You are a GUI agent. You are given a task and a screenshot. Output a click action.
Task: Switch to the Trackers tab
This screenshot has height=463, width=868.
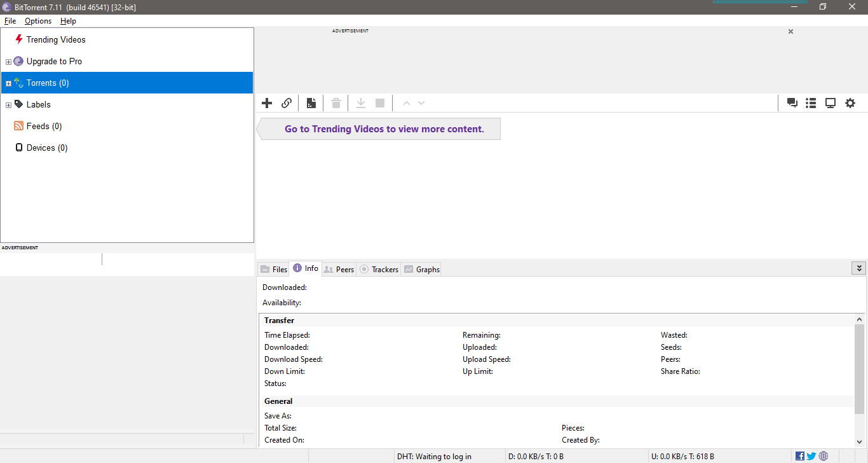coord(379,269)
